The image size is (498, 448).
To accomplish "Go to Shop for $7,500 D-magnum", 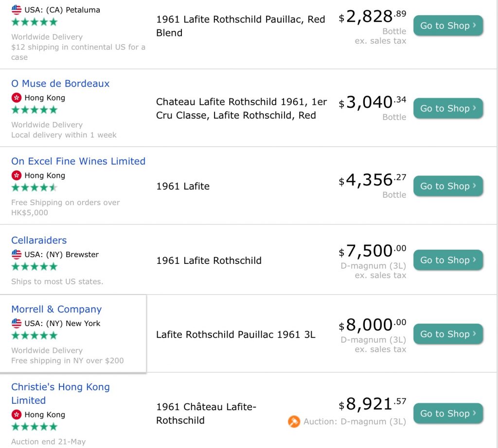I will point(448,260).
